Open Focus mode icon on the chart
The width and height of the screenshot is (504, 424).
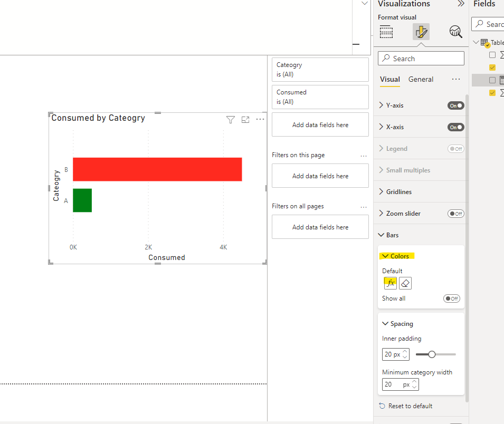click(x=245, y=120)
